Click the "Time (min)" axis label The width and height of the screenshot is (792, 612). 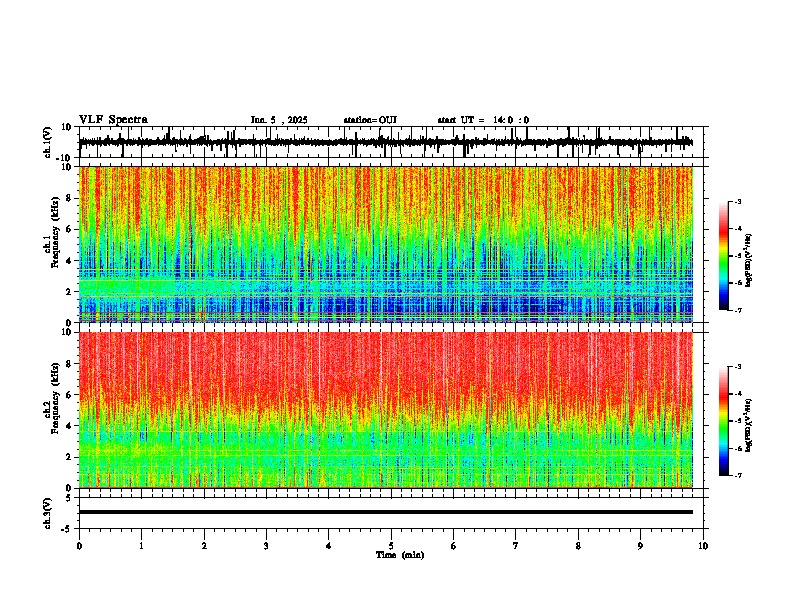tap(400, 555)
